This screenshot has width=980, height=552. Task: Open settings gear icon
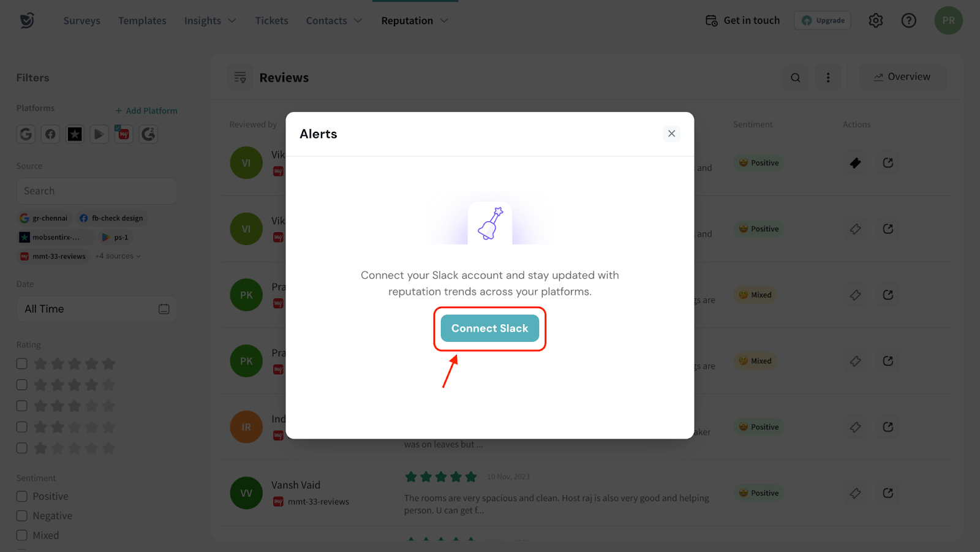pos(876,21)
